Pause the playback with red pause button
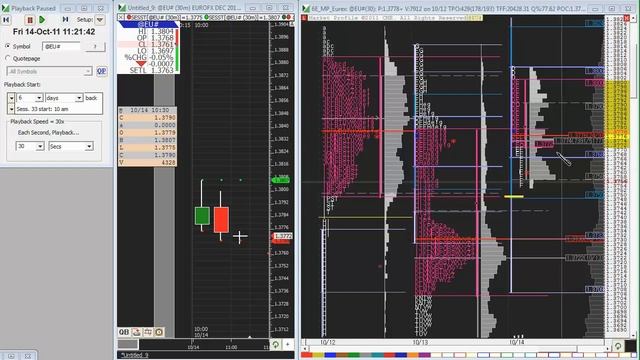 [x=30, y=20]
